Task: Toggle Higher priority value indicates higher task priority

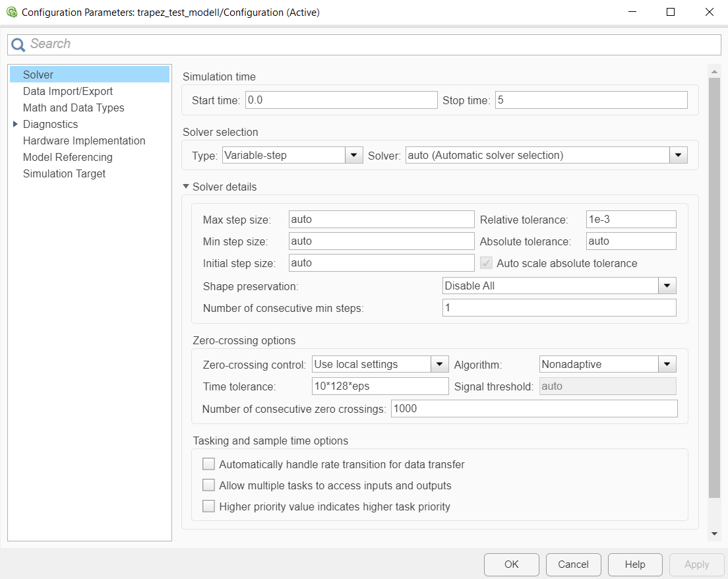Action: pos(209,506)
